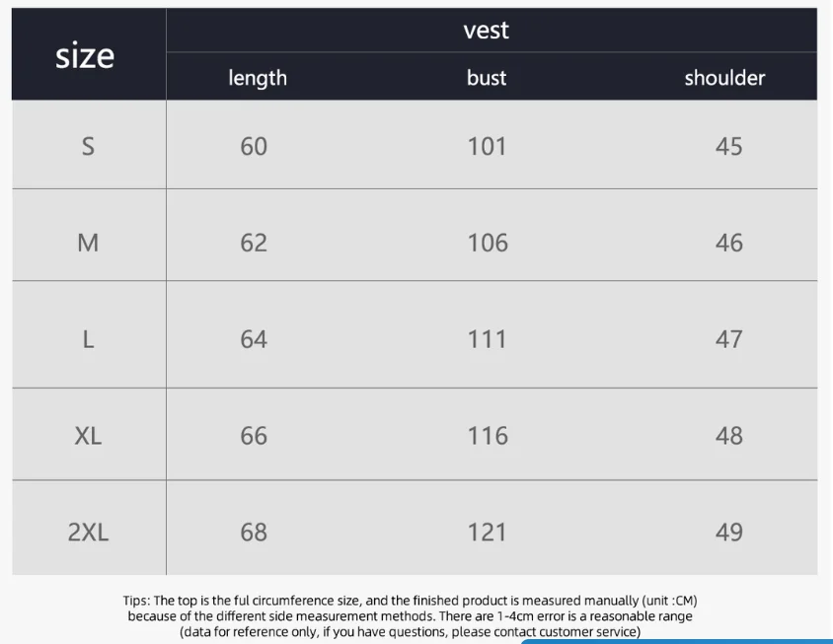
Task: Click the Tips note below the table
Action: tap(410, 615)
